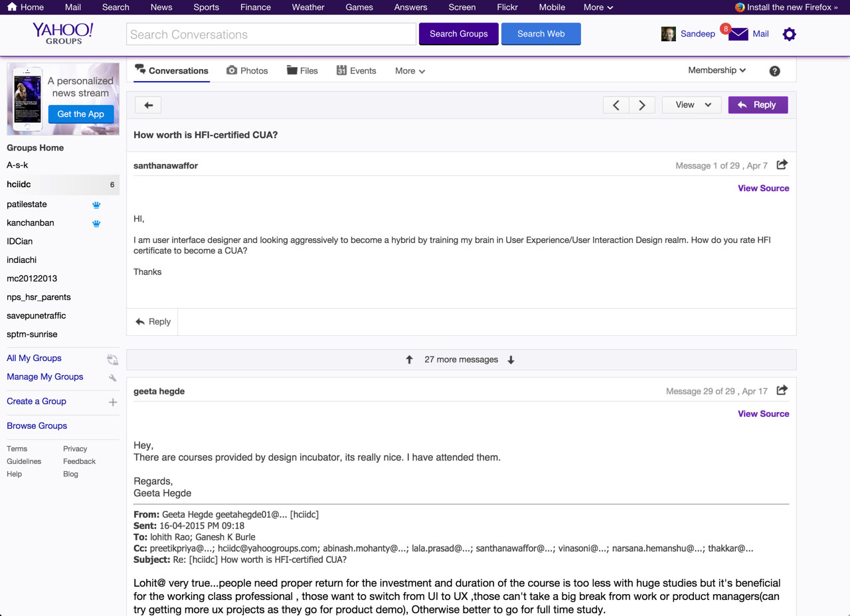The image size is (850, 616).
Task: Load newer messages with the down arrow
Action: 511,360
